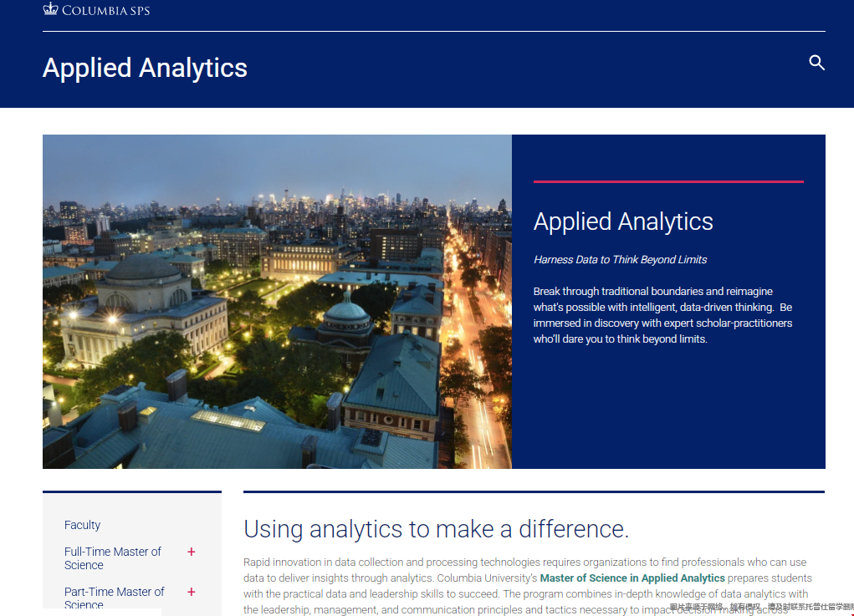The image size is (854, 616).
Task: Follow Master of Science in Applied Analytics link
Action: [632, 578]
